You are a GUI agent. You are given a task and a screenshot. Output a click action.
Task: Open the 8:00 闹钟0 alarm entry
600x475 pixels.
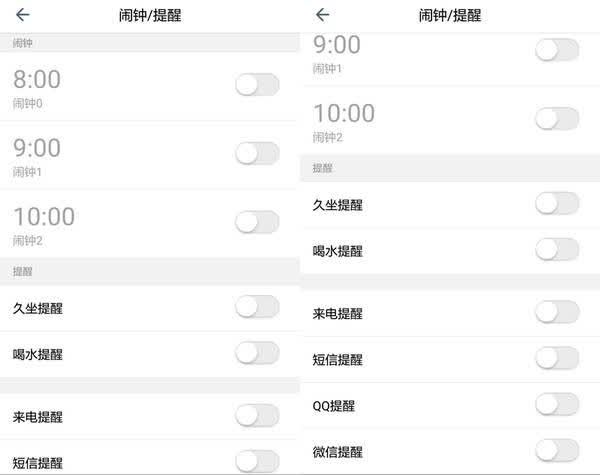149,87
